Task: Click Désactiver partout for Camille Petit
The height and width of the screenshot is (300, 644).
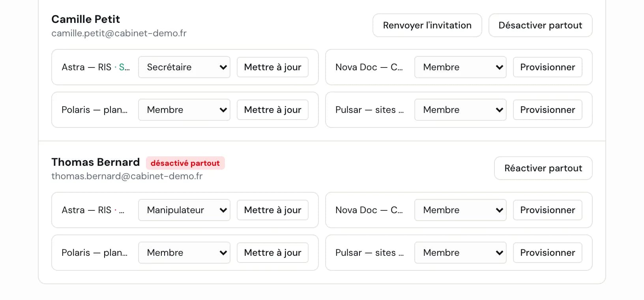Action: 540,25
